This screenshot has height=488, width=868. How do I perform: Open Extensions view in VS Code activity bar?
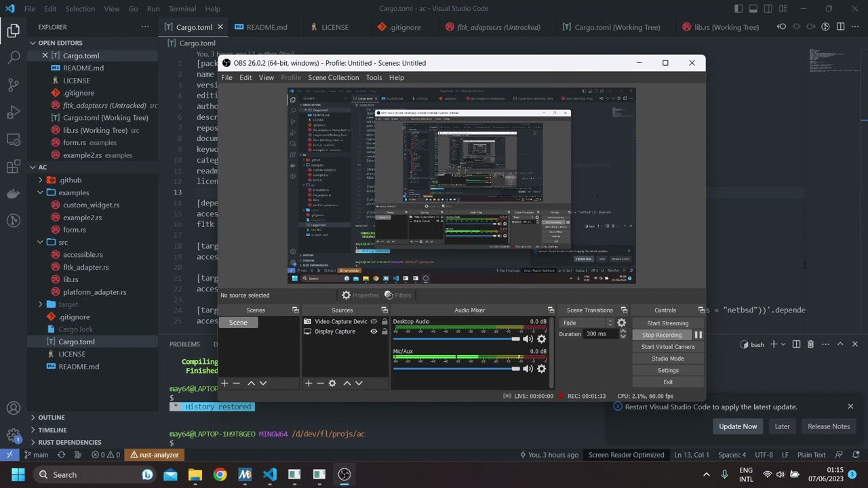click(x=13, y=166)
